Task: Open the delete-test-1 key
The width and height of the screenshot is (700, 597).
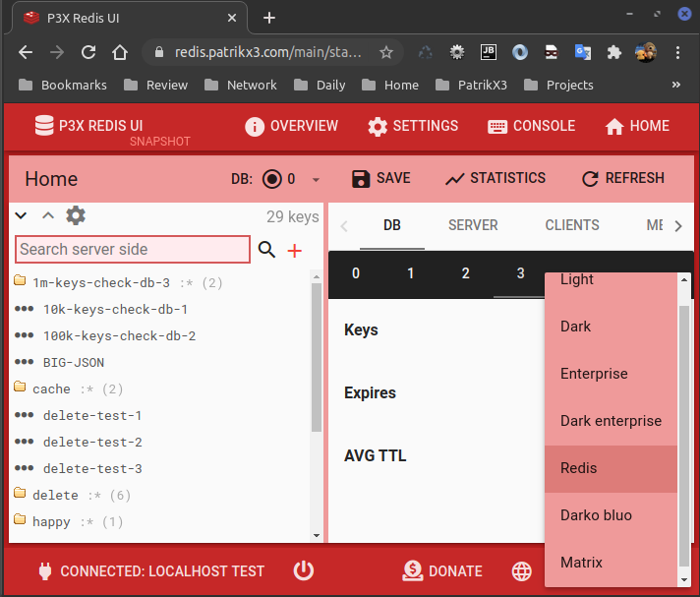Action: 92,416
